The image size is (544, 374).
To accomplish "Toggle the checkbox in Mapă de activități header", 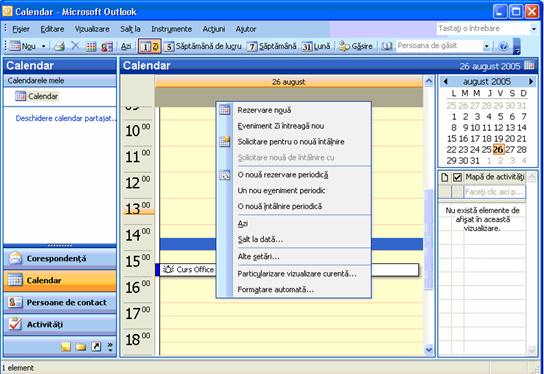I will [x=457, y=177].
